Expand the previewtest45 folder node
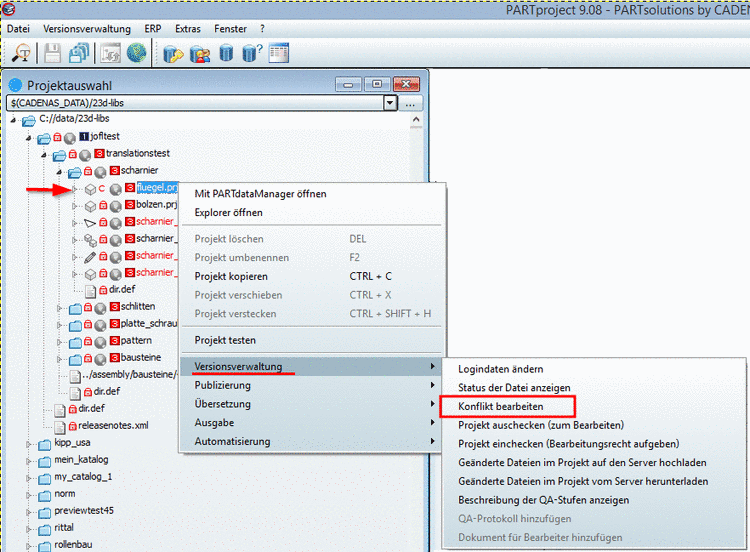Screen dimensions: 750x552 [29, 513]
